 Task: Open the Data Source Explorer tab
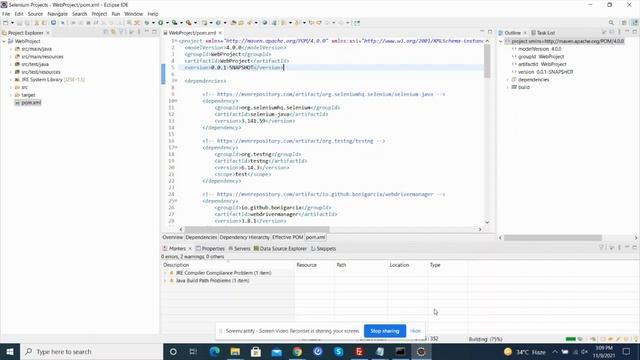click(280, 249)
